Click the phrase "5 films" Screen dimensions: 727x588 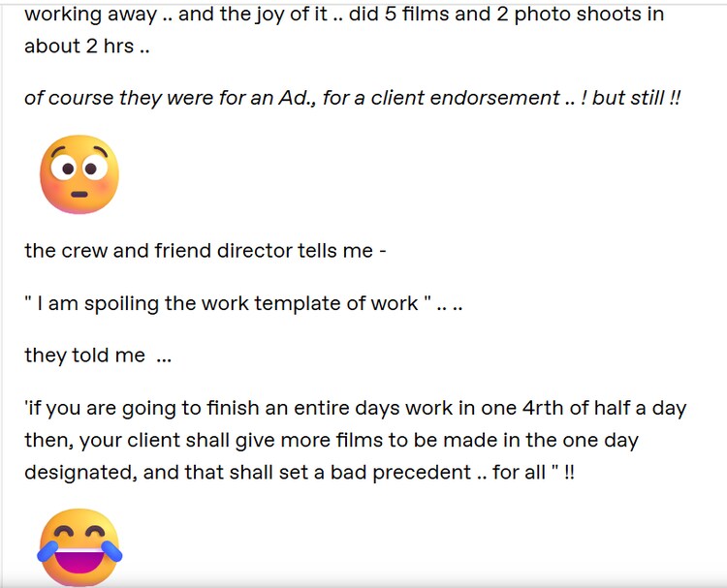(408, 15)
